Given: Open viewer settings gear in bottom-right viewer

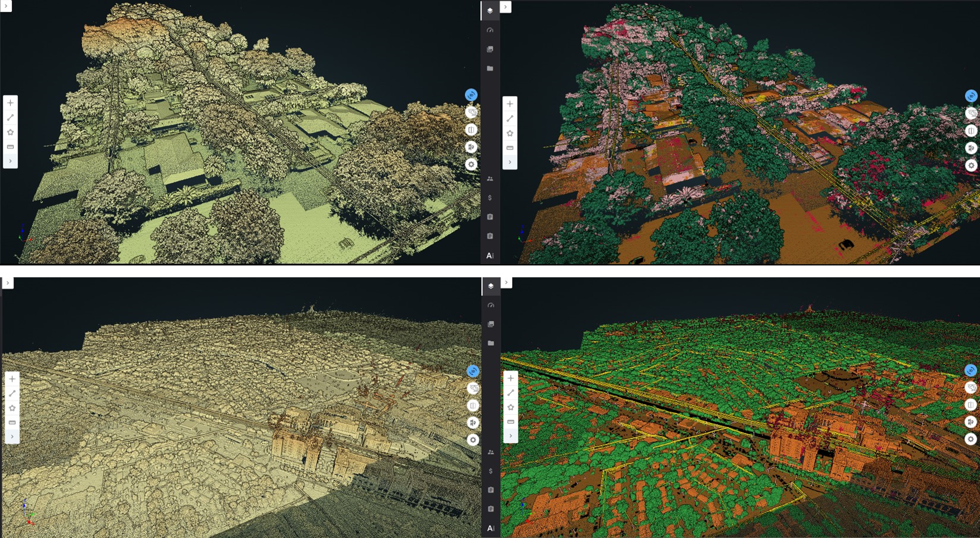Looking at the screenshot, I should point(971,439).
